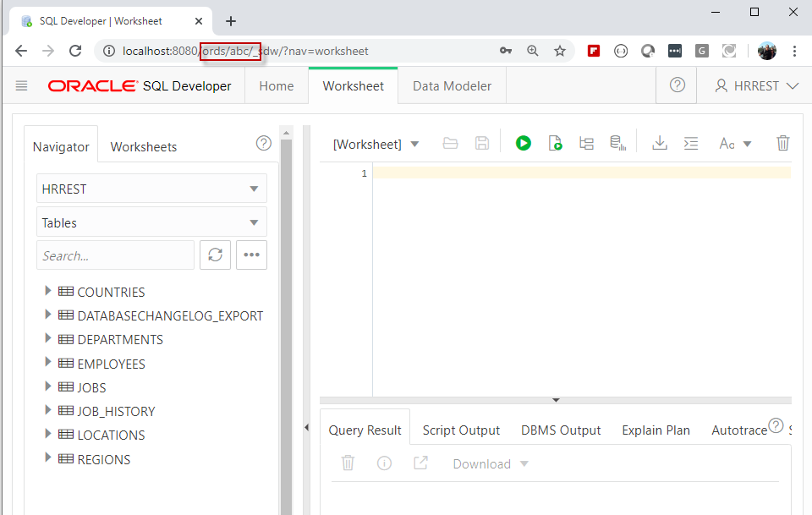This screenshot has height=515, width=812.
Task: Open the browser zoom indicator
Action: (x=532, y=51)
